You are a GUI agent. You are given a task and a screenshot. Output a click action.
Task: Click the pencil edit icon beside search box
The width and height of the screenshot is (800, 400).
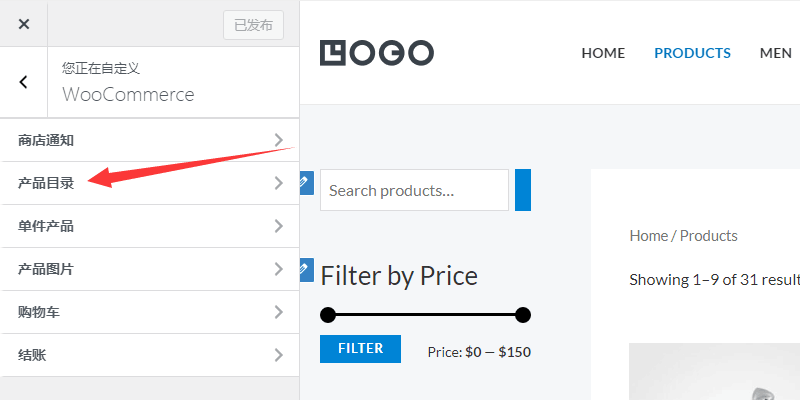point(306,181)
